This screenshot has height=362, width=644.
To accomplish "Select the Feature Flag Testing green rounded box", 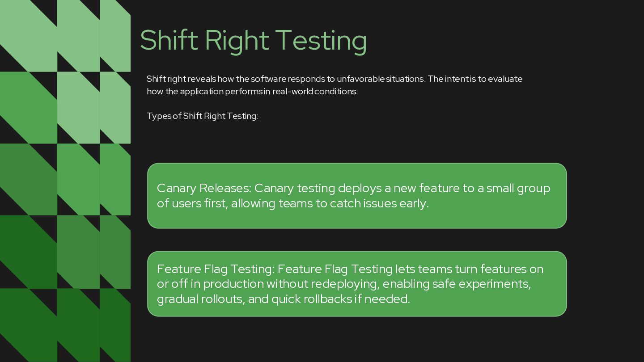I will coord(357,284).
